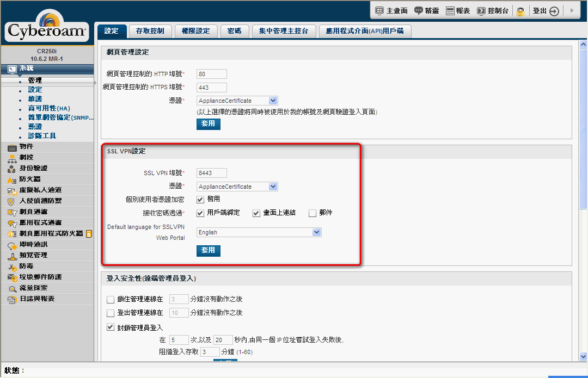Click 套用 under SSL VPN設定
The image size is (588, 378).
[208, 250]
